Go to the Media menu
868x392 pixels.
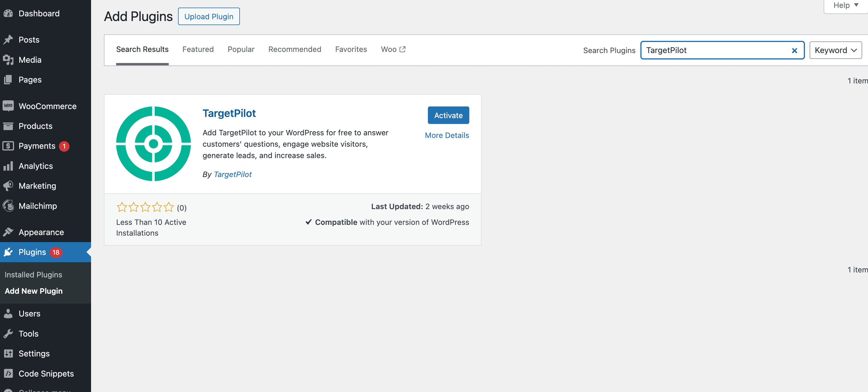click(x=46, y=60)
